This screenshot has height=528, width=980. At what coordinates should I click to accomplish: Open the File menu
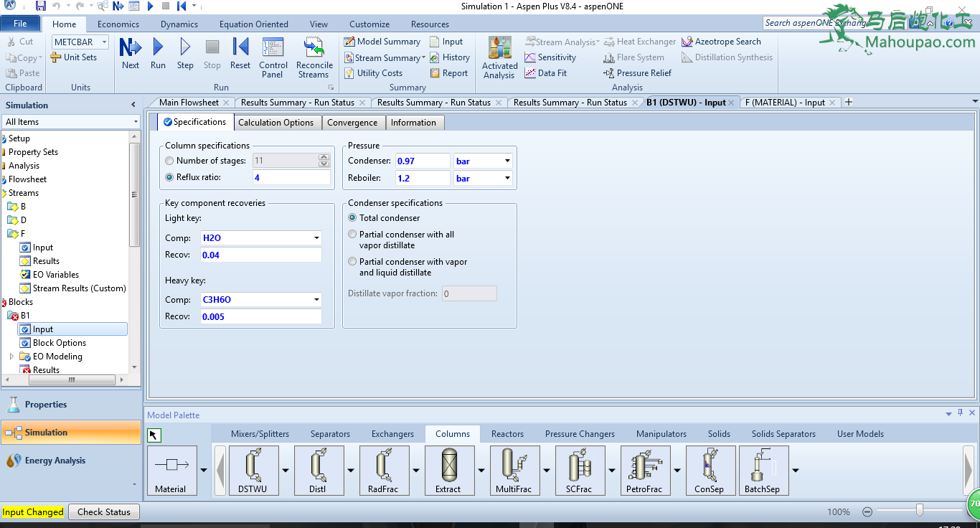click(x=20, y=24)
